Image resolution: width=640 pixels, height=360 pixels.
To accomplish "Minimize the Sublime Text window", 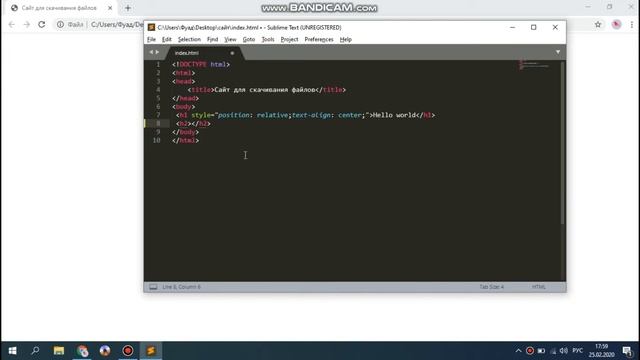I will pyautogui.click(x=513, y=27).
